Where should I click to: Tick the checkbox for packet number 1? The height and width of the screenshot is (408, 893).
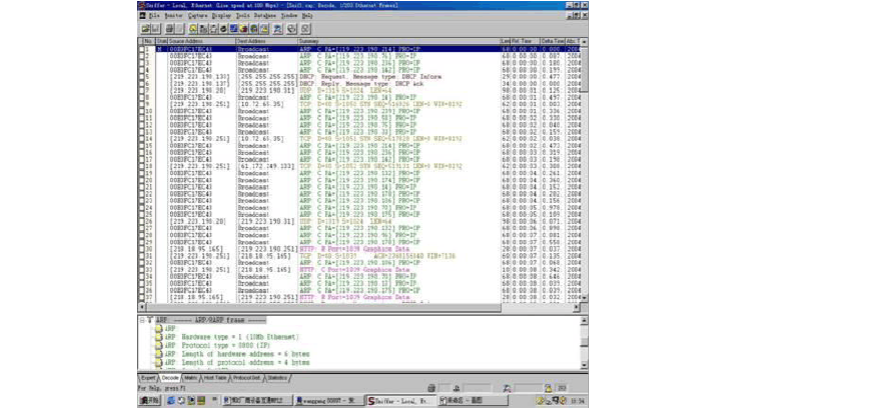pyautogui.click(x=142, y=48)
